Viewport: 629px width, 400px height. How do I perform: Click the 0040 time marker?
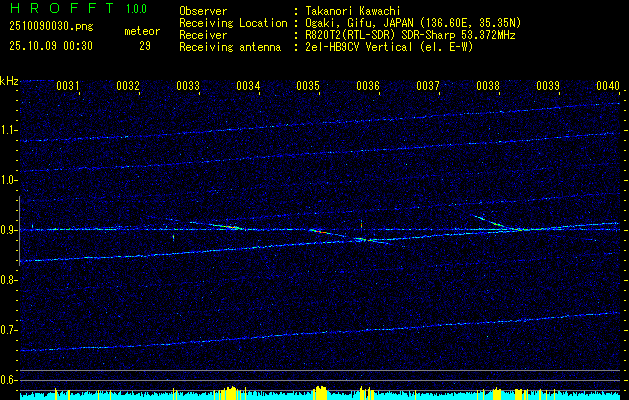[x=607, y=87]
